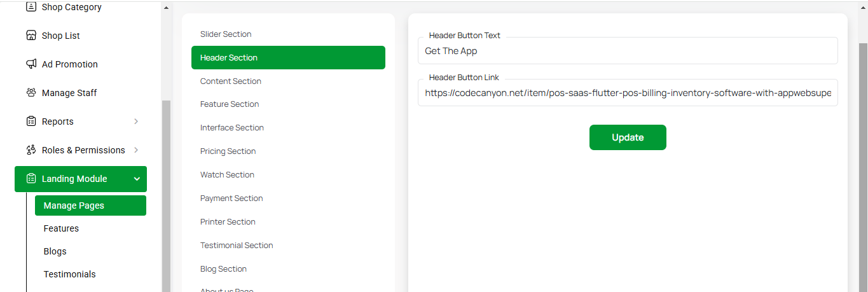This screenshot has width=868, height=292.
Task: Click the Roles & Permissions icon
Action: [31, 150]
